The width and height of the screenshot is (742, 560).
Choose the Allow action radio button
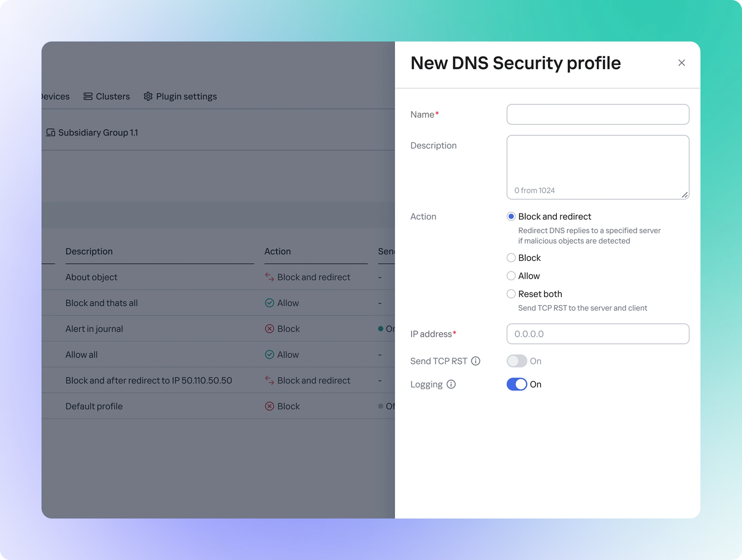click(x=511, y=276)
